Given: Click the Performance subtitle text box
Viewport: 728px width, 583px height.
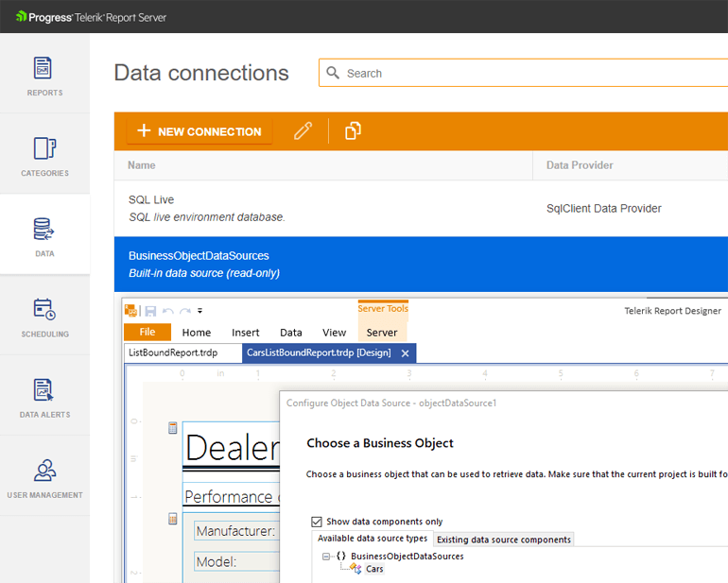Looking at the screenshot, I should point(232,496).
